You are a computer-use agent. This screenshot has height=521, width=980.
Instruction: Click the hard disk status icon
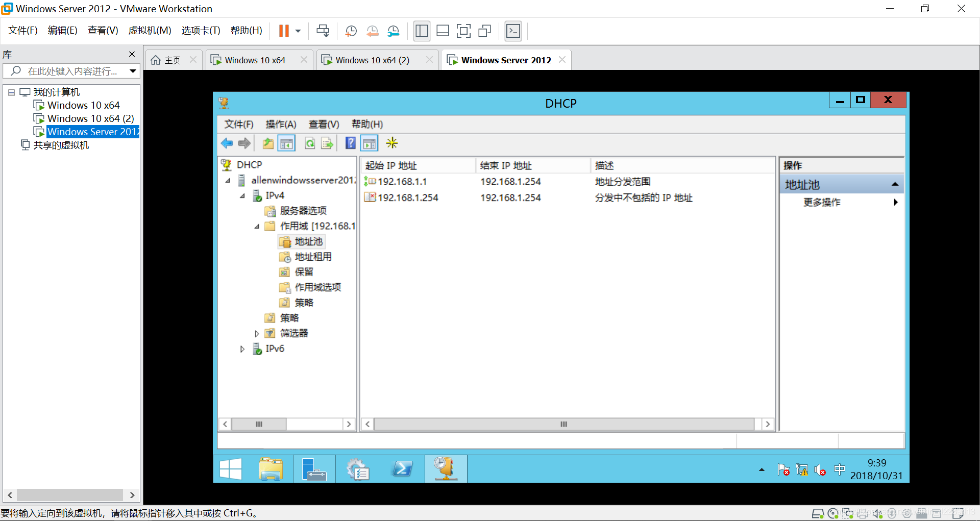pyautogui.click(x=818, y=513)
